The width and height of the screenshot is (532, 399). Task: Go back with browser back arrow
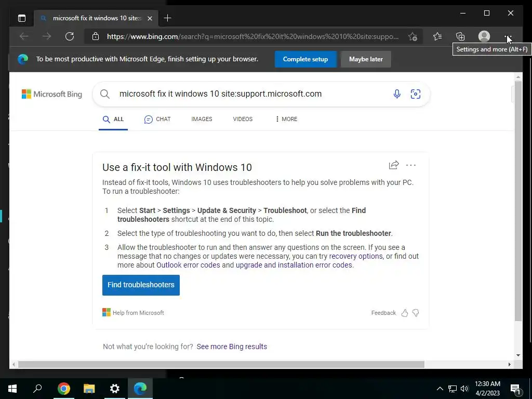click(x=24, y=36)
